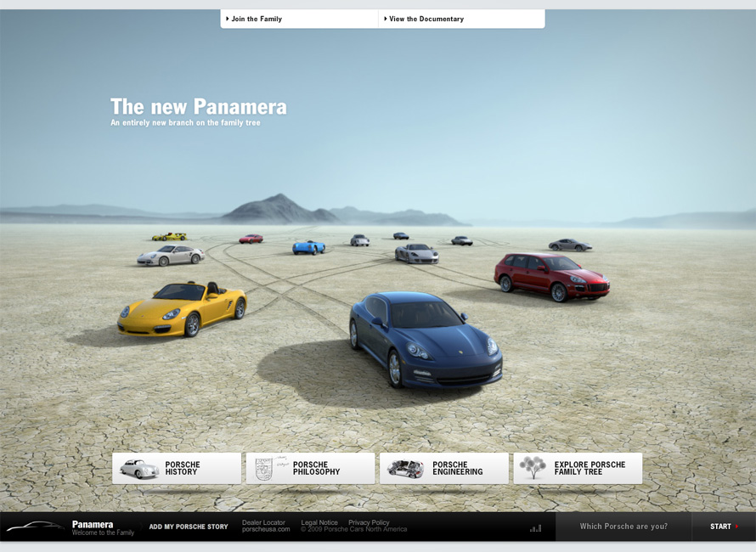This screenshot has width=756, height=552.
Task: Visit porscheusa.com link
Action: pos(266,529)
